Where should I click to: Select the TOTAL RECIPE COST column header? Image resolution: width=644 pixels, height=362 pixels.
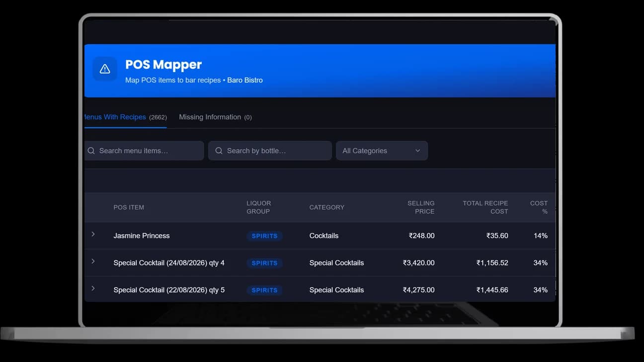click(x=485, y=207)
